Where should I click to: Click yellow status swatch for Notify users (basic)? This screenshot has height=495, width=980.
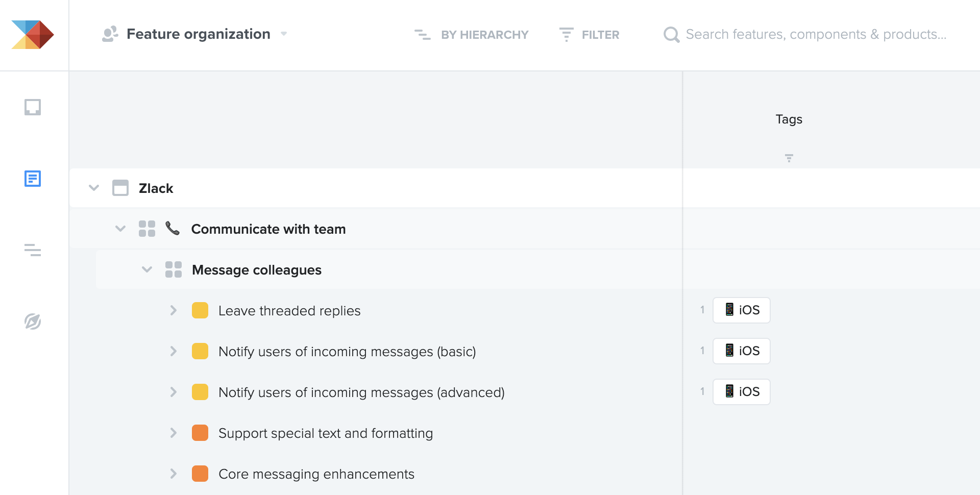click(200, 351)
